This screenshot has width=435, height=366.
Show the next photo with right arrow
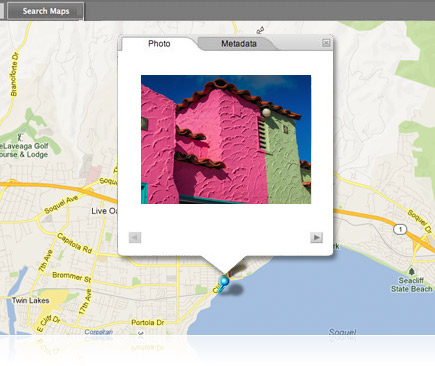pyautogui.click(x=316, y=238)
